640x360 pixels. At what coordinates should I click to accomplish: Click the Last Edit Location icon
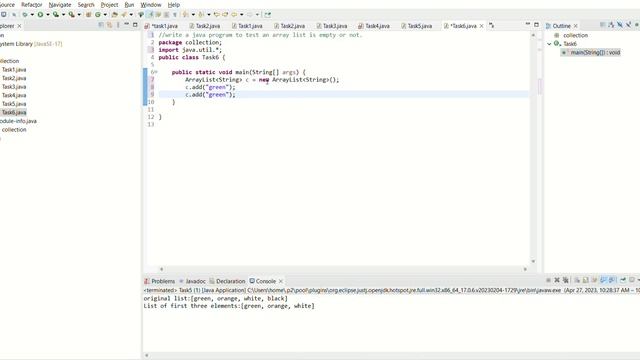[216, 14]
